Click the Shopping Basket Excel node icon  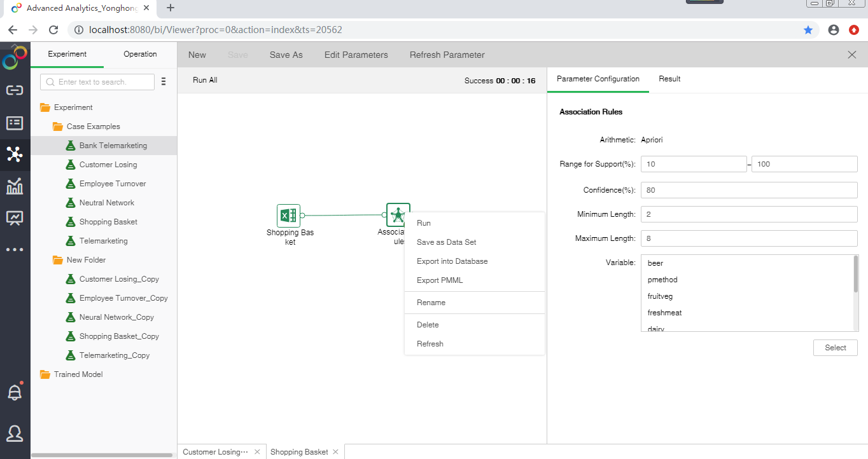pos(288,216)
